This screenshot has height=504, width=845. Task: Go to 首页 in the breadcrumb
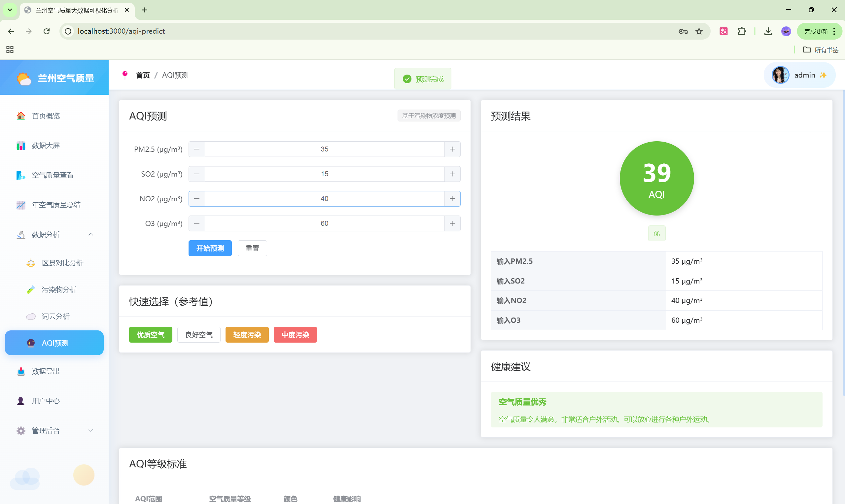pyautogui.click(x=143, y=75)
